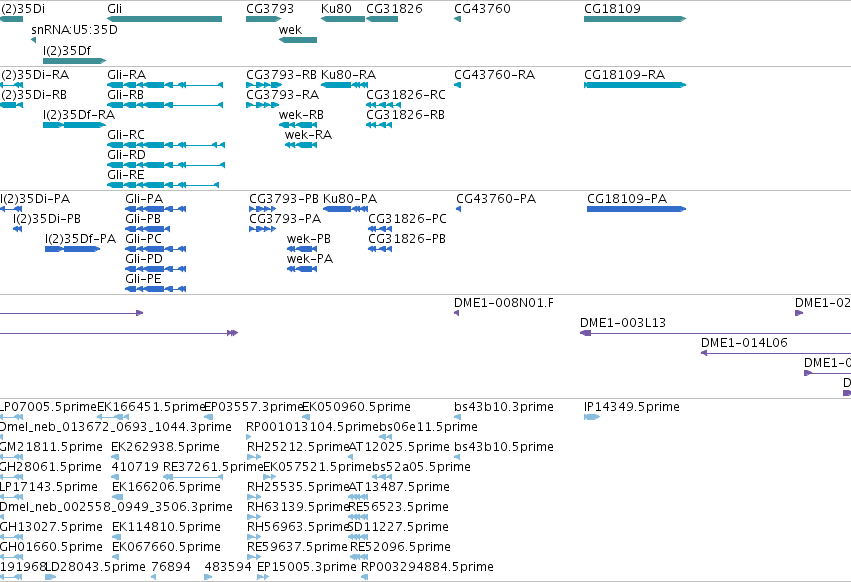Image resolution: width=851 pixels, height=582 pixels.
Task: Select the Gli-PC protein feature
Action: [x=156, y=249]
